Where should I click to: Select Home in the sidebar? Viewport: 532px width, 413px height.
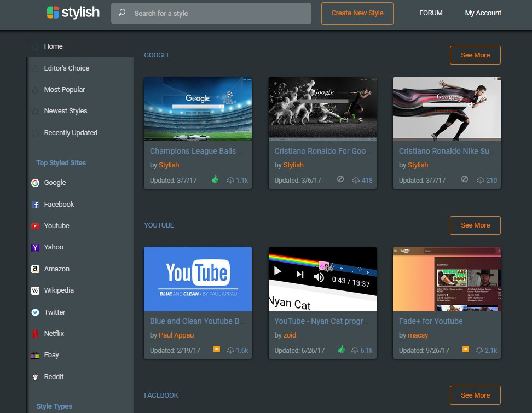[53, 46]
